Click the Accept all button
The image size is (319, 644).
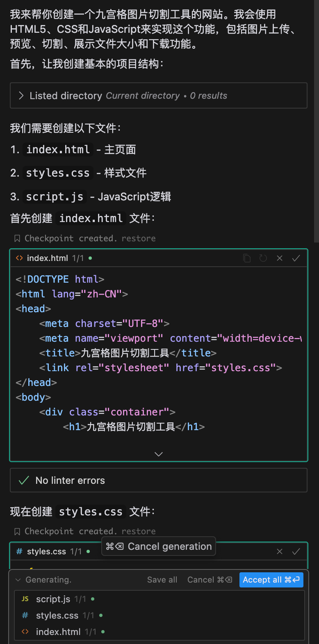pyautogui.click(x=271, y=580)
